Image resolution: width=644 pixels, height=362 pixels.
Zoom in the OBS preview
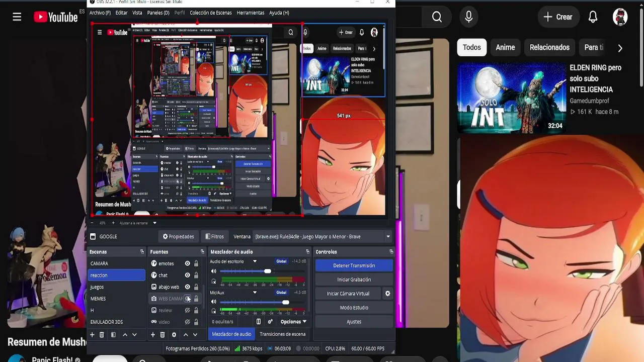pyautogui.click(x=113, y=223)
